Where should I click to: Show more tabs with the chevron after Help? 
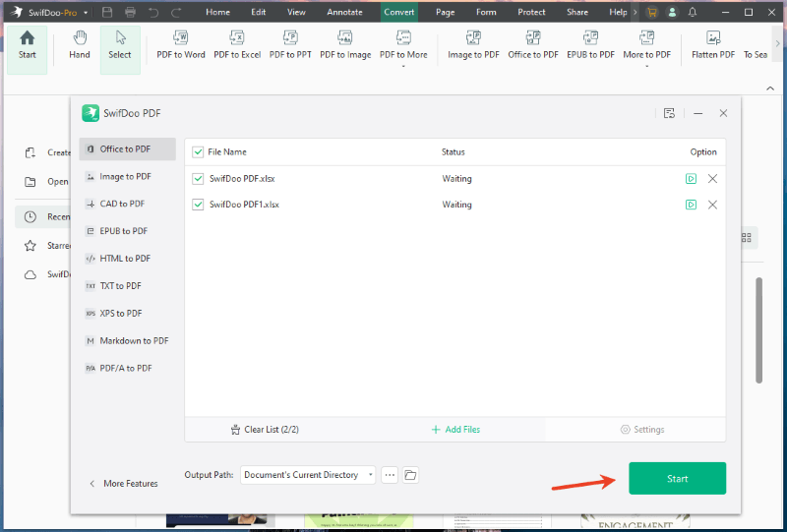(x=635, y=12)
